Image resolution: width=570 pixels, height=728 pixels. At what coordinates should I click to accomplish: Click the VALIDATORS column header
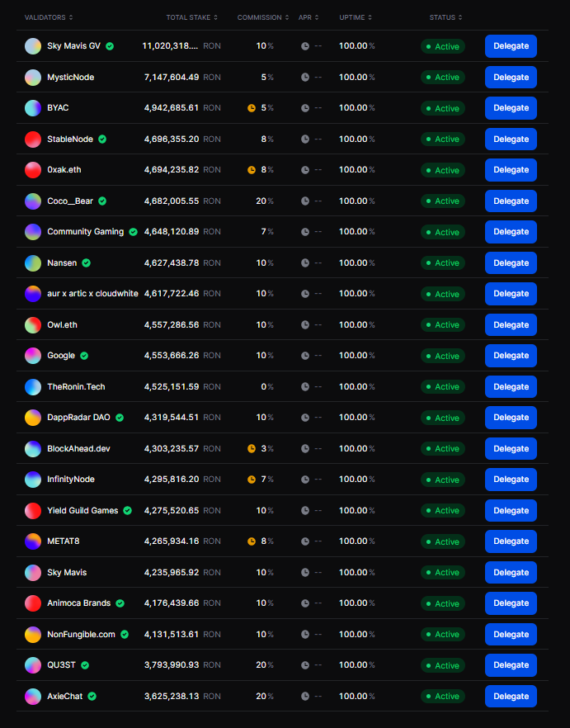[47, 17]
